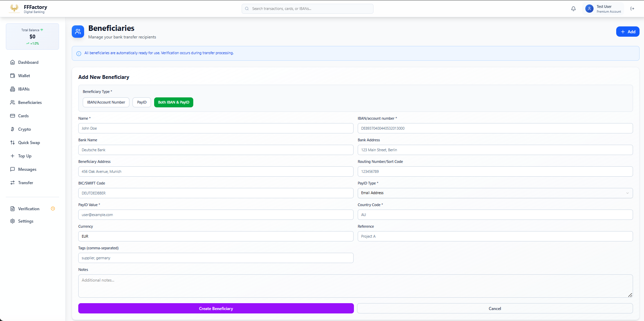Select Both IBAN & PayID type
The width and height of the screenshot is (644, 321).
click(x=173, y=102)
